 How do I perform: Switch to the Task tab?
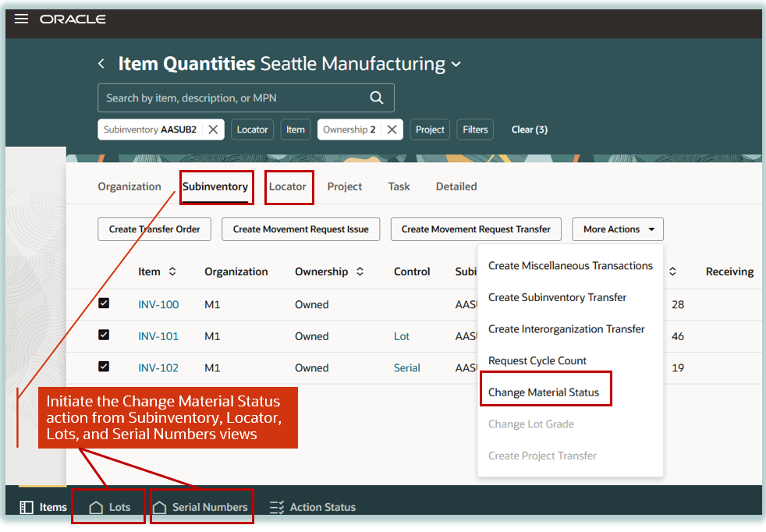click(x=399, y=186)
